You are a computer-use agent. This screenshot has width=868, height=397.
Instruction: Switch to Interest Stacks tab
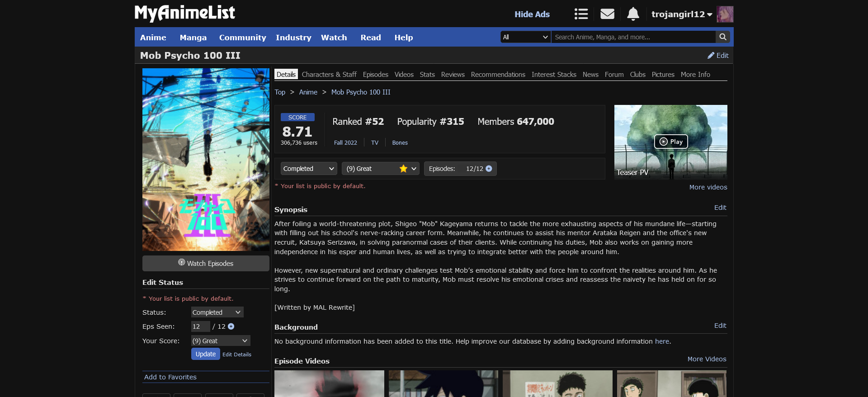pos(554,74)
